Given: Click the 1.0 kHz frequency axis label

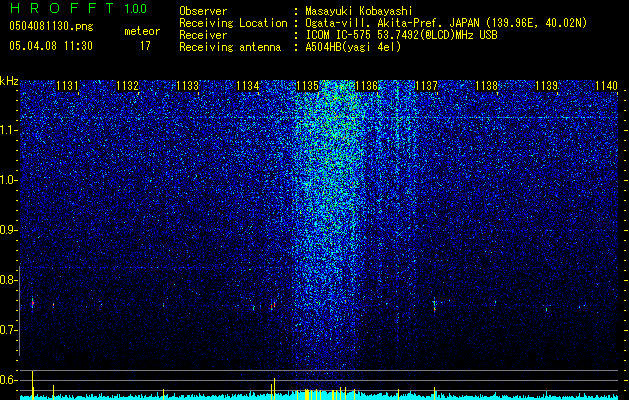Looking at the screenshot, I should click(x=8, y=180).
